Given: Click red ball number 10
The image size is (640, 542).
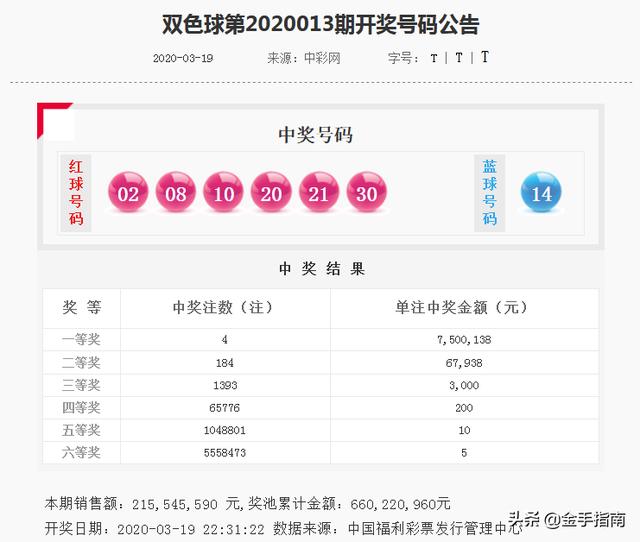Looking at the screenshot, I should (x=223, y=194).
